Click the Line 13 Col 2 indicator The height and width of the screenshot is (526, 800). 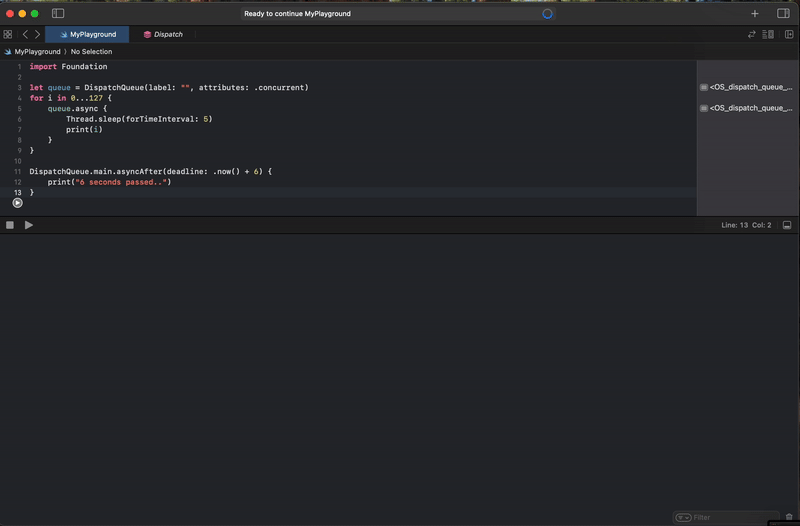click(x=746, y=225)
